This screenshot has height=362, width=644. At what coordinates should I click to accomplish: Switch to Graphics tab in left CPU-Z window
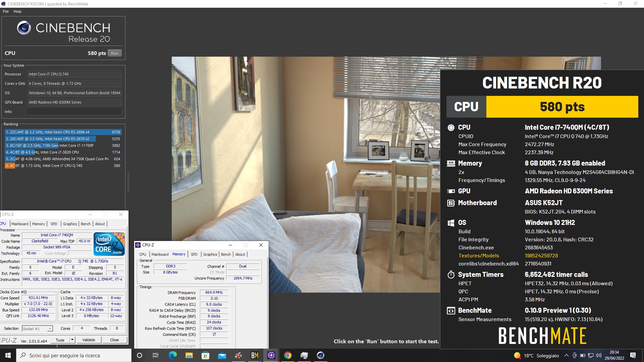pyautogui.click(x=70, y=224)
